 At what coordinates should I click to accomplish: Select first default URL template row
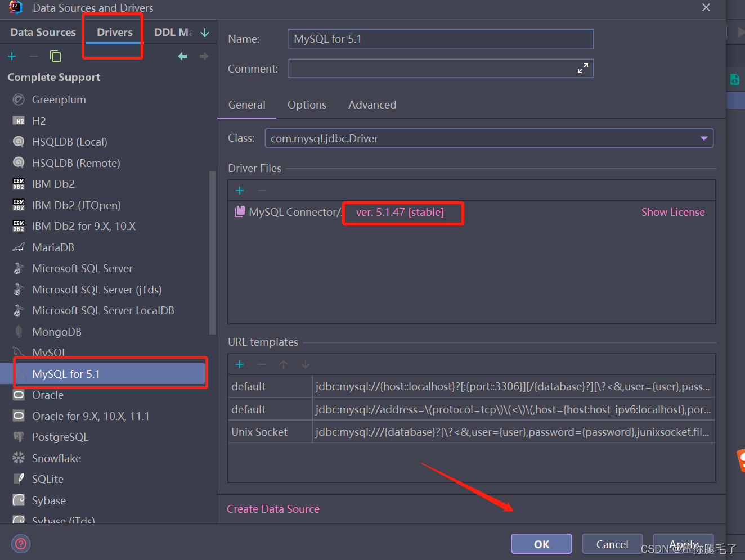click(472, 386)
